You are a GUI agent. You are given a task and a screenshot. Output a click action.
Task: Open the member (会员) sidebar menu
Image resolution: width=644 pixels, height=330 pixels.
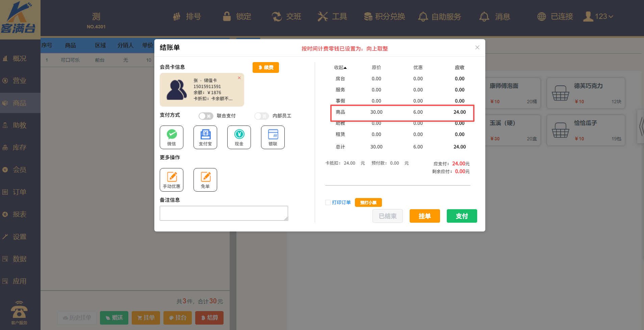pyautogui.click(x=19, y=170)
